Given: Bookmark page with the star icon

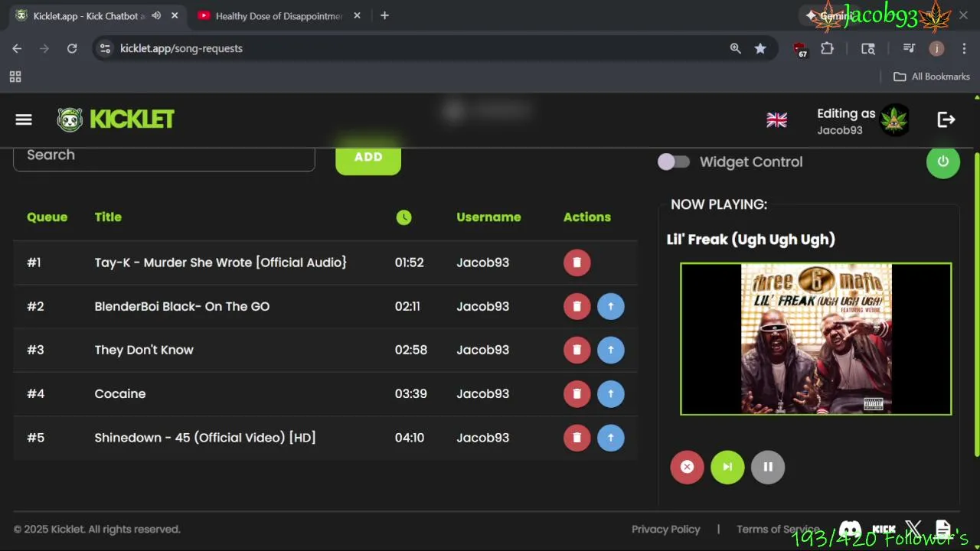Looking at the screenshot, I should click(760, 48).
